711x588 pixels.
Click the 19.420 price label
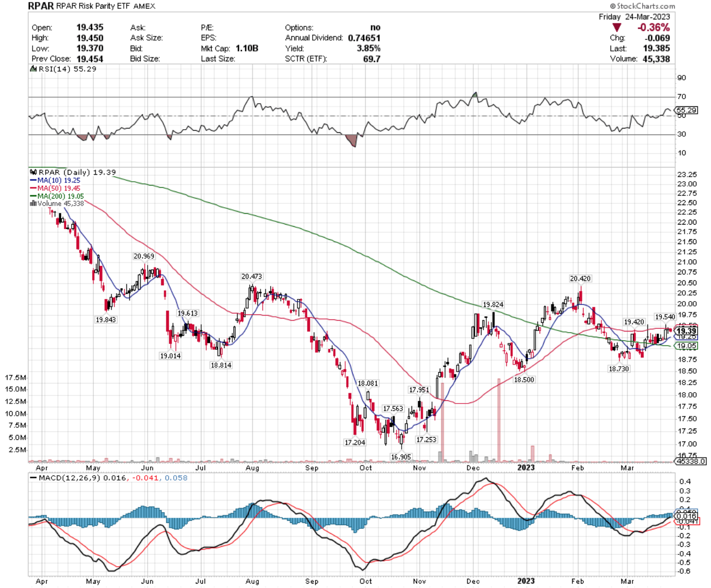634,322
